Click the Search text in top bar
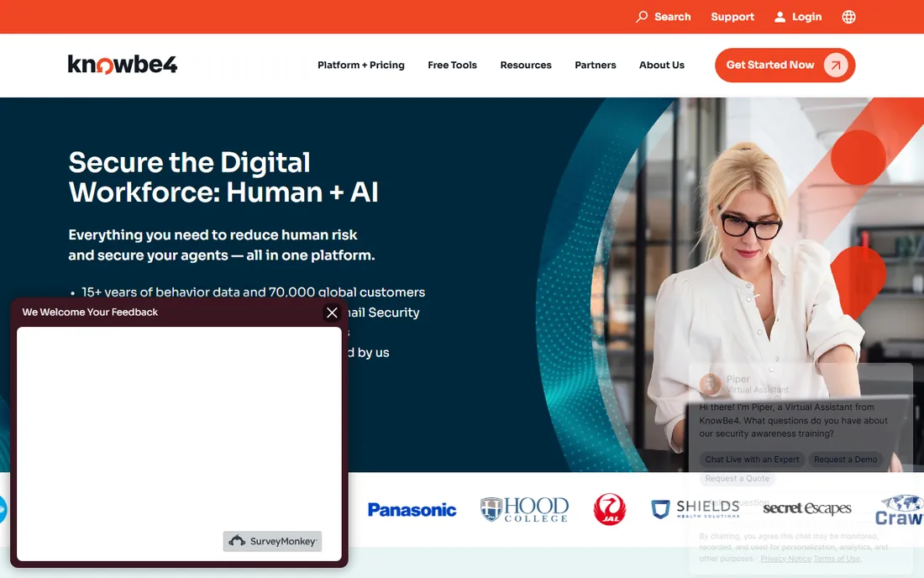 (x=672, y=17)
